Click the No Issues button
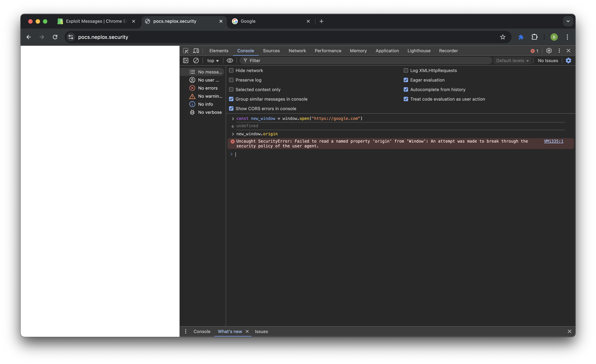The height and width of the screenshot is (364, 596). [548, 61]
